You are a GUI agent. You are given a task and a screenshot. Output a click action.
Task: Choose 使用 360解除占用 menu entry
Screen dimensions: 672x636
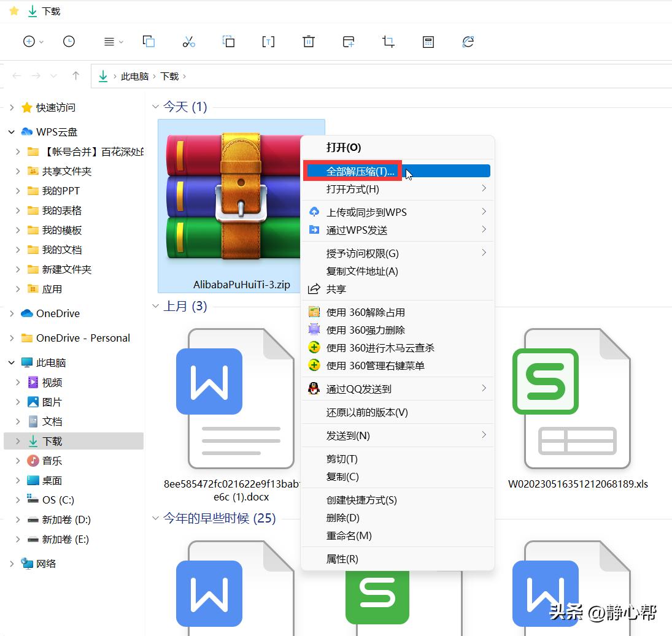(397, 312)
